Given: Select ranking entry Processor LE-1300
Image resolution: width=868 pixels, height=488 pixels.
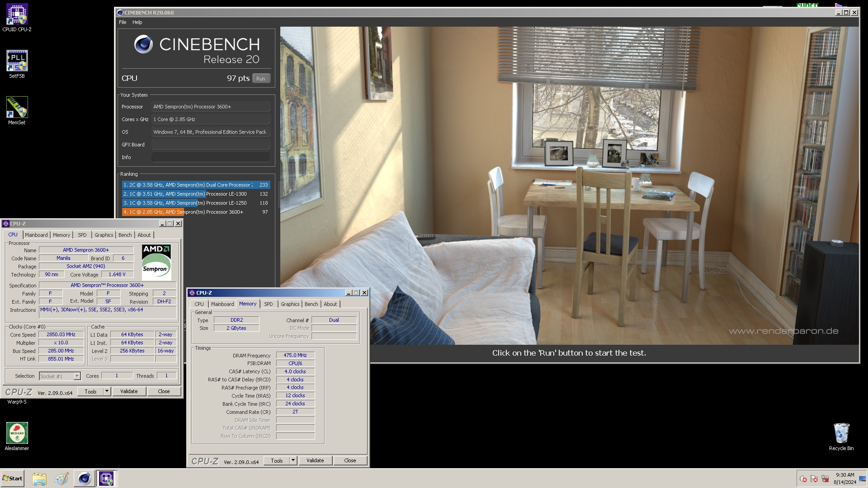Looking at the screenshot, I should point(196,194).
